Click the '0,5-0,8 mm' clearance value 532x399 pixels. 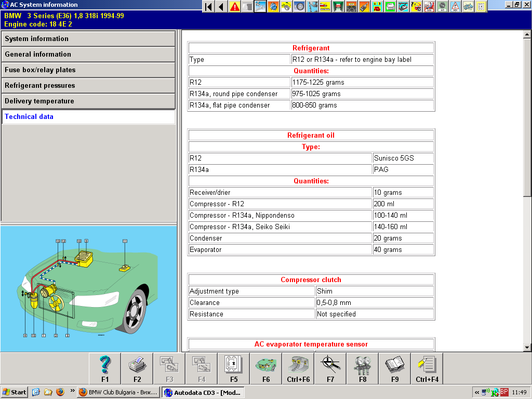375,303
